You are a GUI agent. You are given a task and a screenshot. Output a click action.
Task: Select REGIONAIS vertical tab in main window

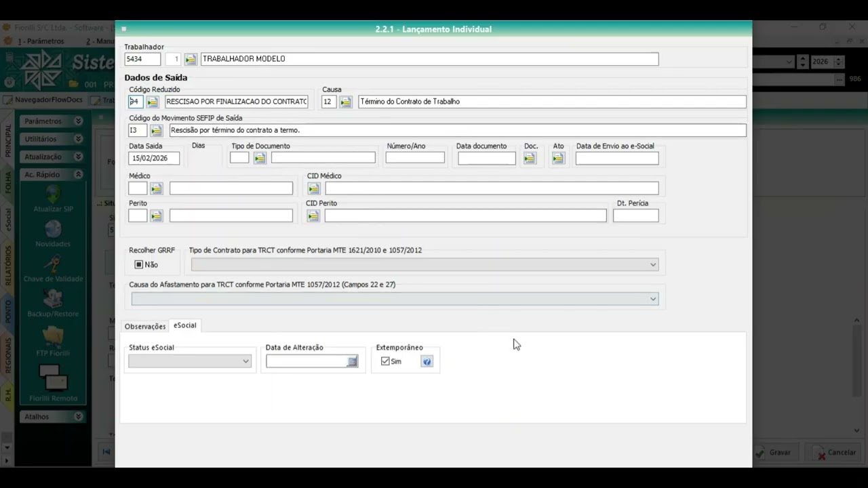click(8, 356)
